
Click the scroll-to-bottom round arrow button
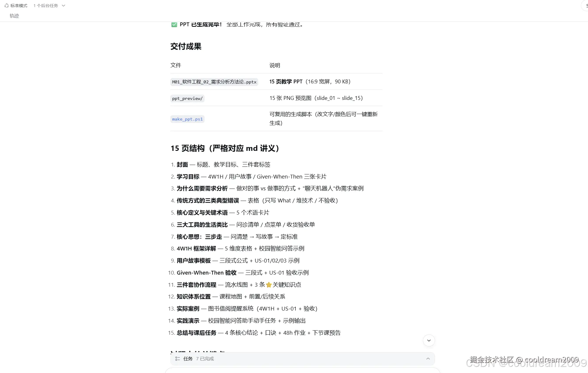click(429, 340)
